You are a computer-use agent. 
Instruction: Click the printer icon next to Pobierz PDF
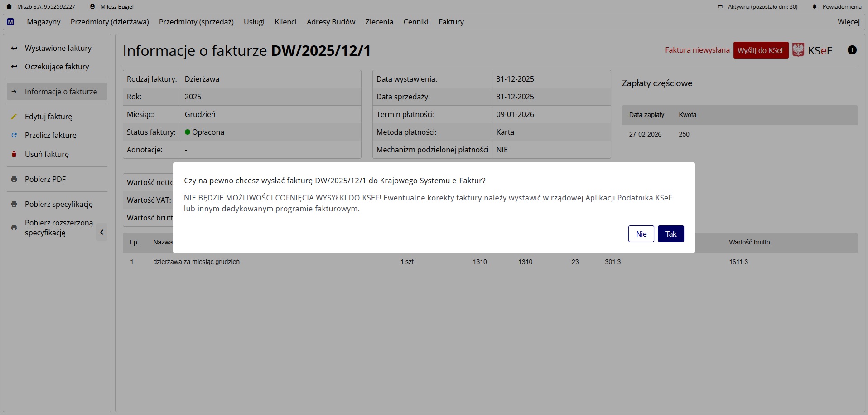coord(14,179)
